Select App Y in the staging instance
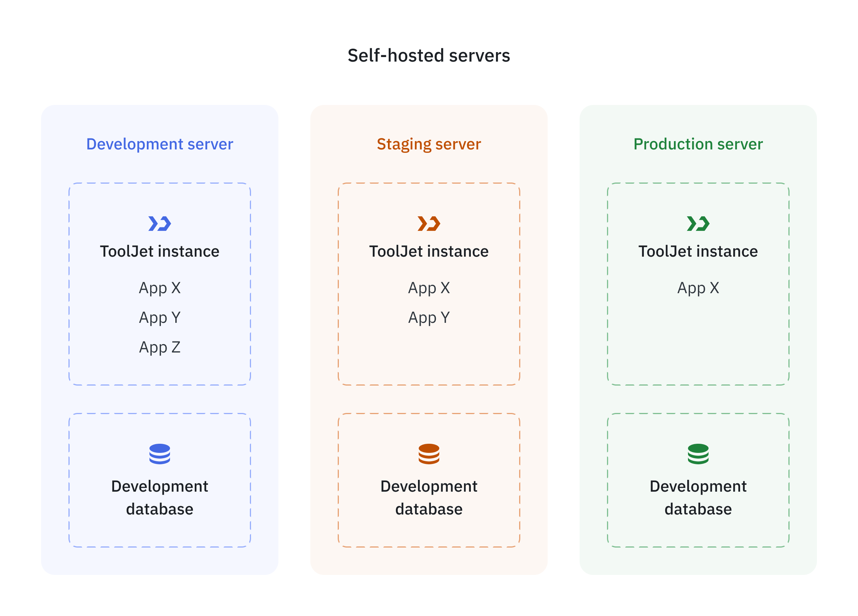Viewport: 858px width, 616px height. (x=429, y=318)
